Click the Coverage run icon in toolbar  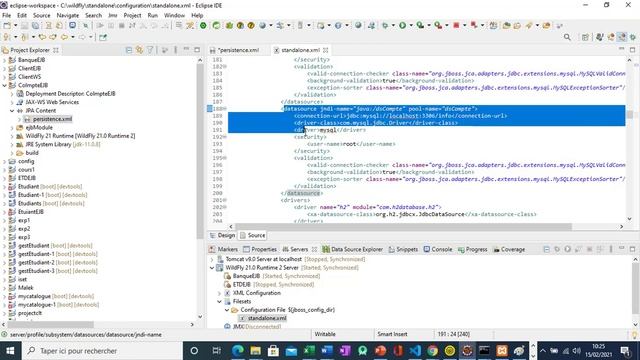point(420,25)
